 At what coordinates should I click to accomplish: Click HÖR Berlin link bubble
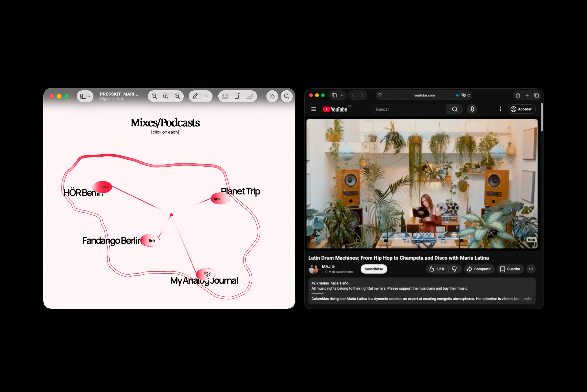click(x=103, y=187)
